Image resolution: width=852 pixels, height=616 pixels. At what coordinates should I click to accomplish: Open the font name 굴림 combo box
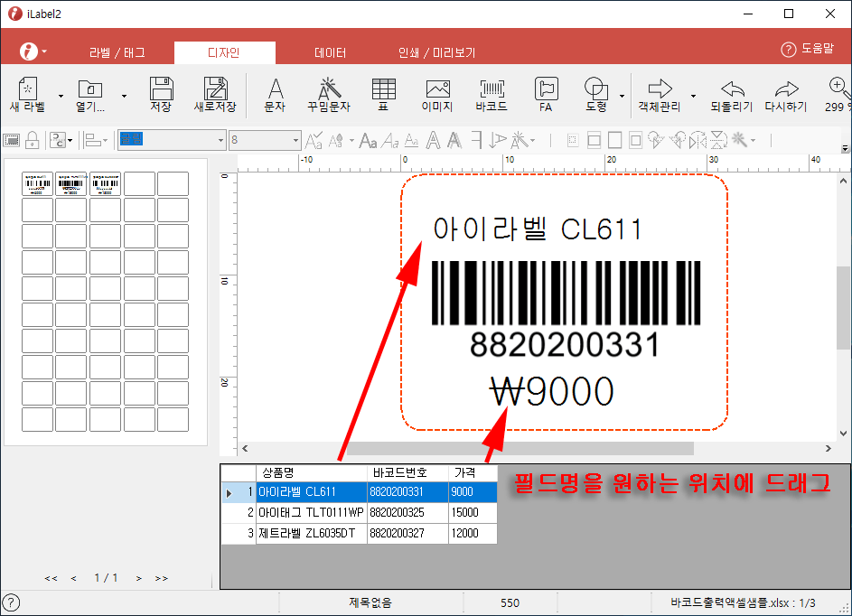pos(172,140)
